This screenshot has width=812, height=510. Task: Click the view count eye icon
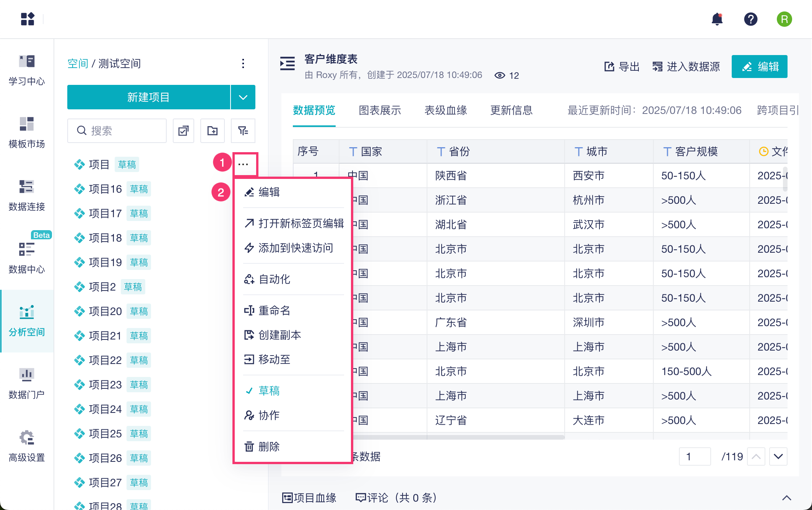pyautogui.click(x=499, y=75)
